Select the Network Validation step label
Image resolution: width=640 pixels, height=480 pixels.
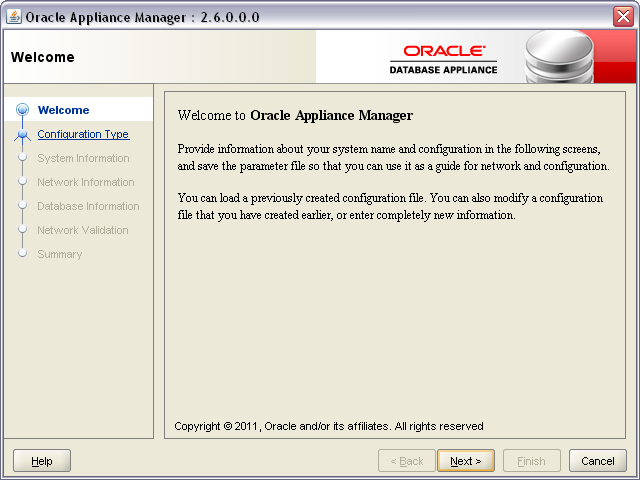83,230
